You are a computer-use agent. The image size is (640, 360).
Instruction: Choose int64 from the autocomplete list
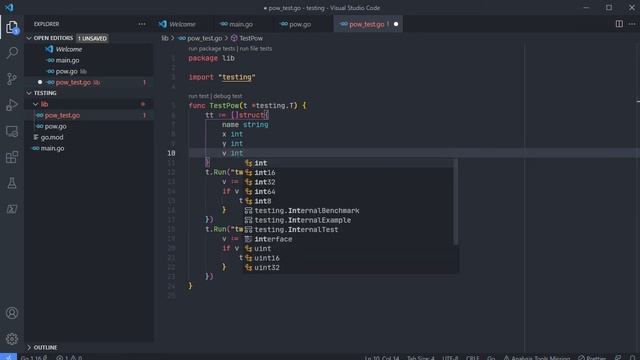[348, 191]
